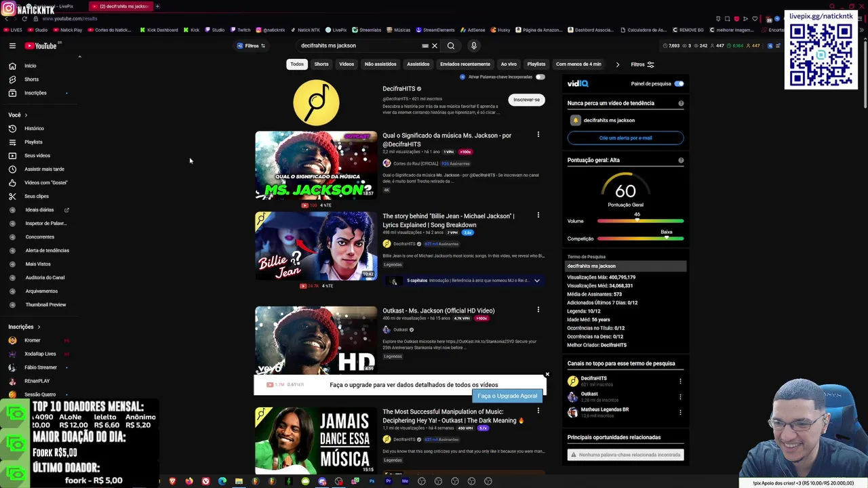Open vidIQ Concorrentes item

pos(39,237)
